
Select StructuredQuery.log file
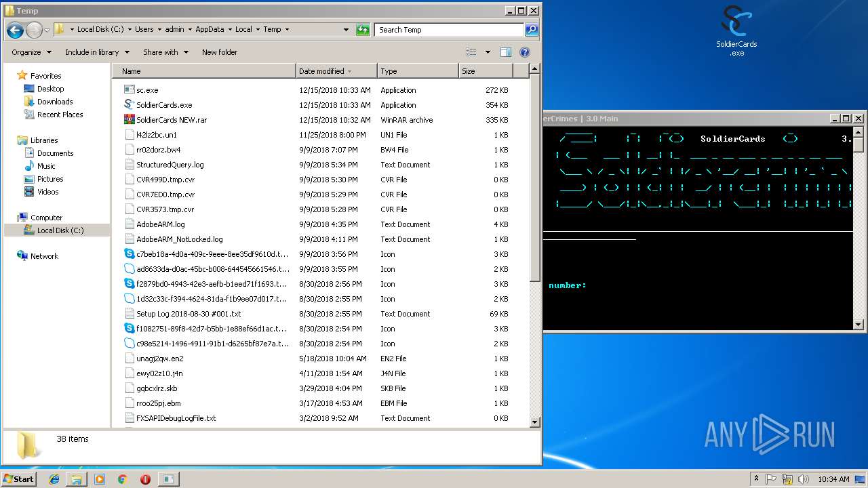click(170, 165)
